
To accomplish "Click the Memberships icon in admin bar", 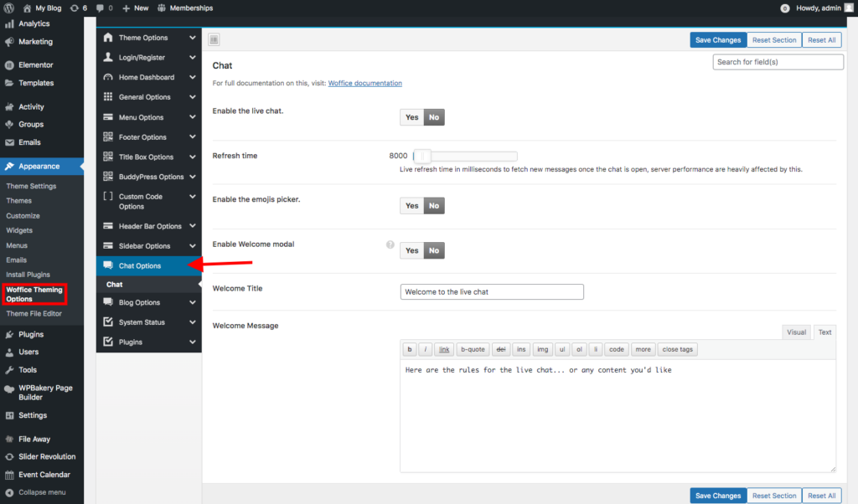I will tap(162, 8).
